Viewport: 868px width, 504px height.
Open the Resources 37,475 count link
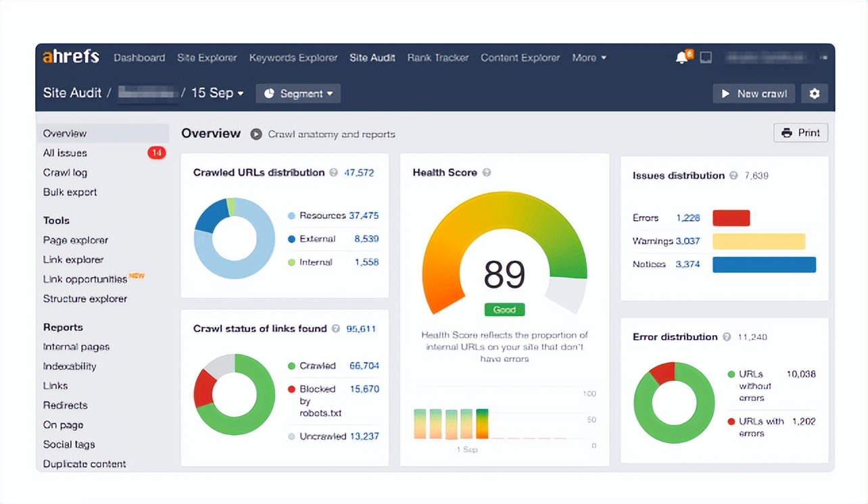tap(364, 216)
